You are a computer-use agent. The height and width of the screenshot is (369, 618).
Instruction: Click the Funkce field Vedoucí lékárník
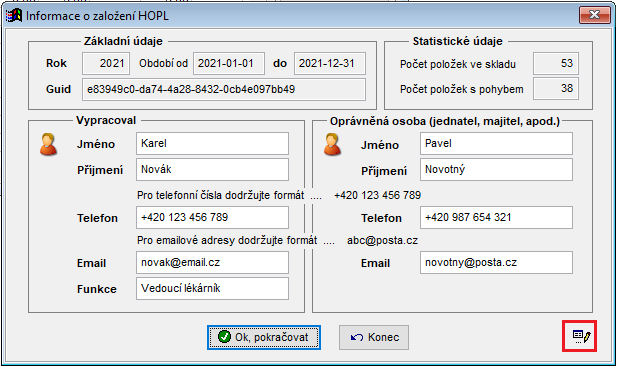[212, 289]
